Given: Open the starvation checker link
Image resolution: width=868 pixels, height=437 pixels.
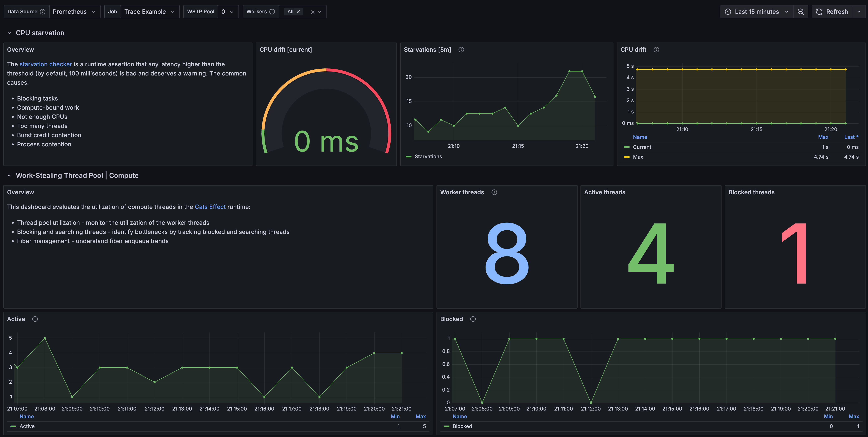Looking at the screenshot, I should (x=45, y=64).
